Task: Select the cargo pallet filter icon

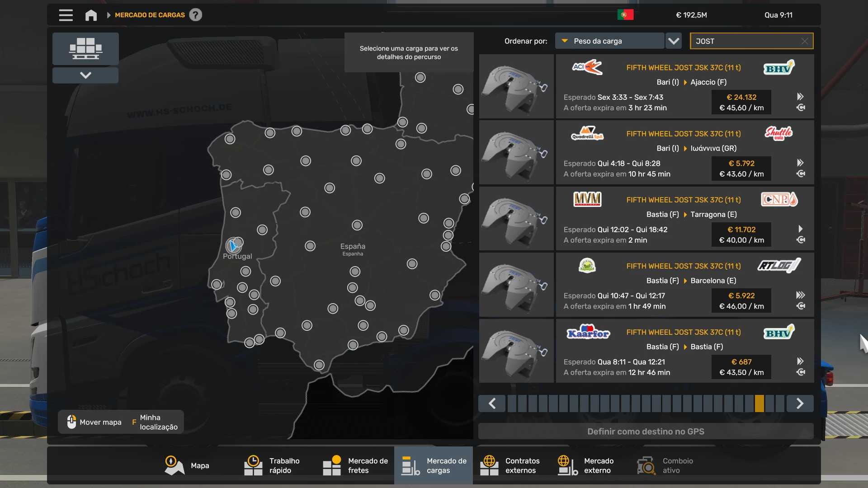Action: (x=85, y=48)
